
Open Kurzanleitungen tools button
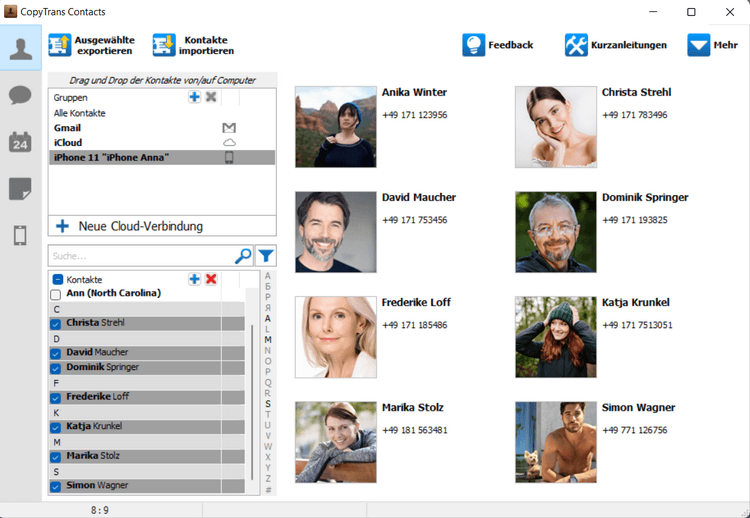(576, 45)
